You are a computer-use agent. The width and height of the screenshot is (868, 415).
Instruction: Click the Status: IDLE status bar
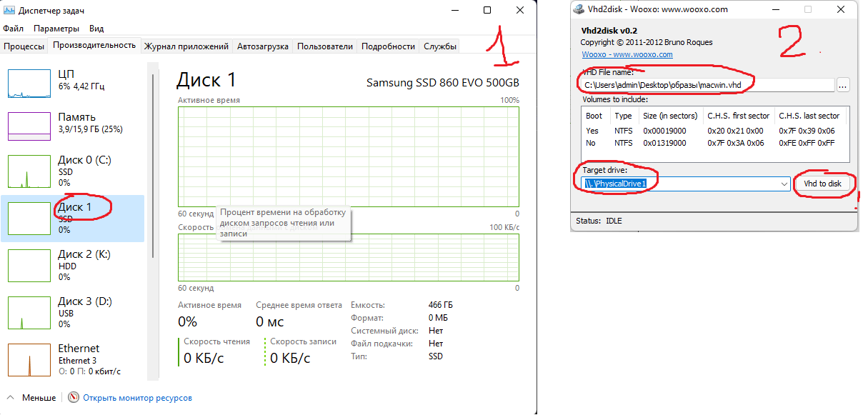tap(715, 221)
